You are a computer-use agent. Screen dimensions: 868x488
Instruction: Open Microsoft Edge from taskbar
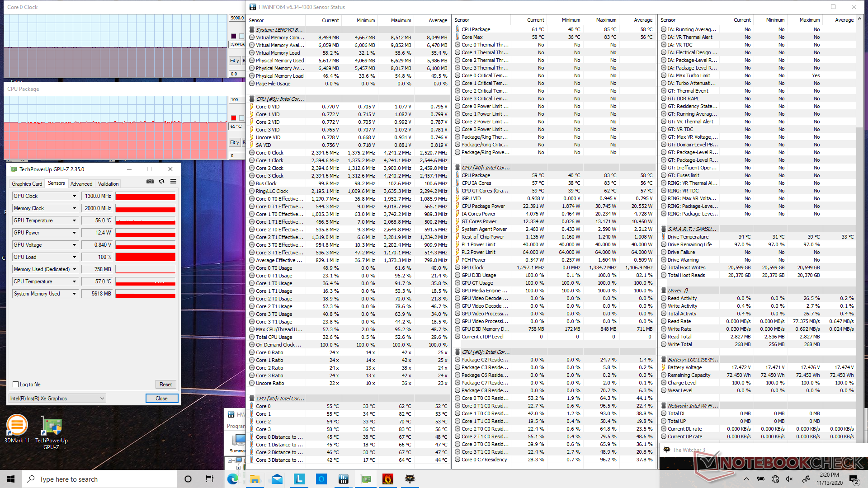pos(233,479)
